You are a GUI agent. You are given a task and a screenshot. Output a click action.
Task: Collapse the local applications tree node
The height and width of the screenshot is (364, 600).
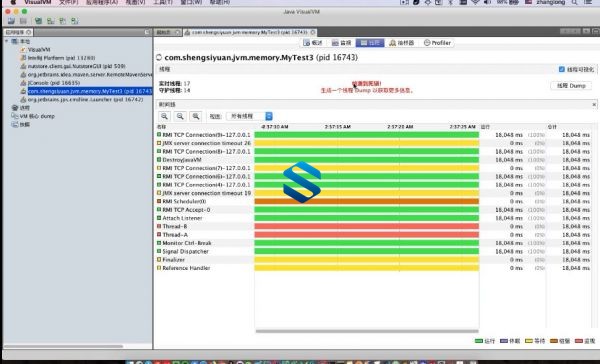click(7, 41)
